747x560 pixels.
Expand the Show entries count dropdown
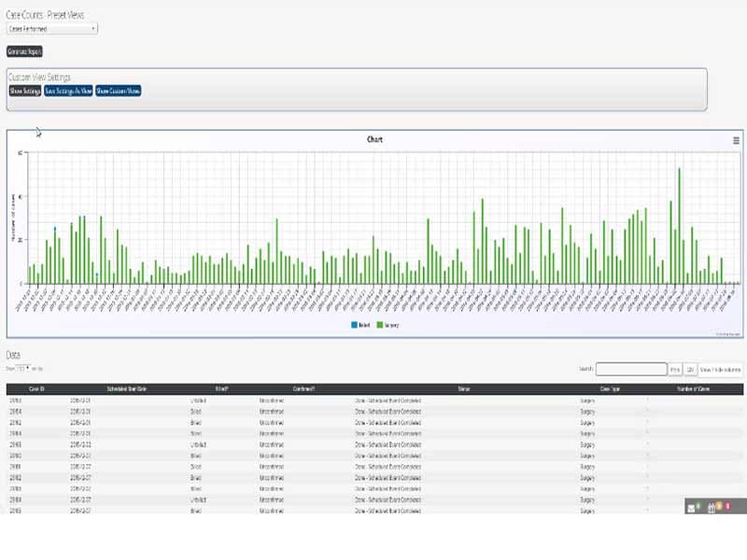[23, 369]
